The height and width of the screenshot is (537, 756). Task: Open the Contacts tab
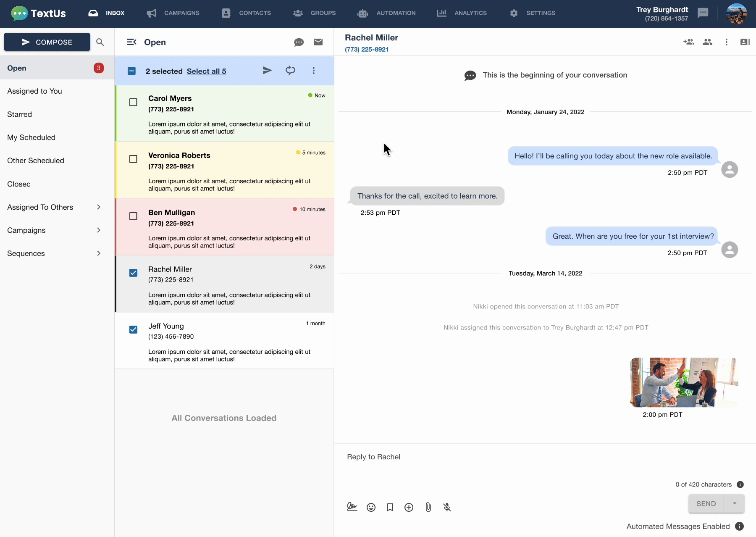246,13
